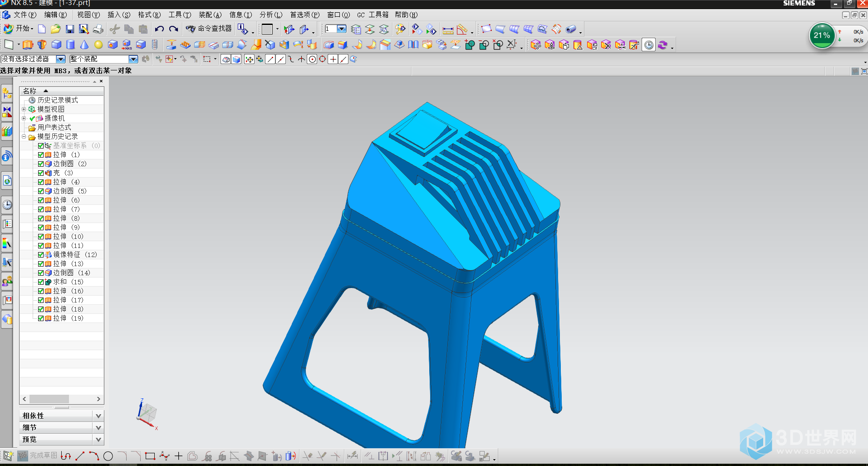Image resolution: width=868 pixels, height=466 pixels.
Task: Open the work layer dropdown showing 1
Action: coord(342,29)
